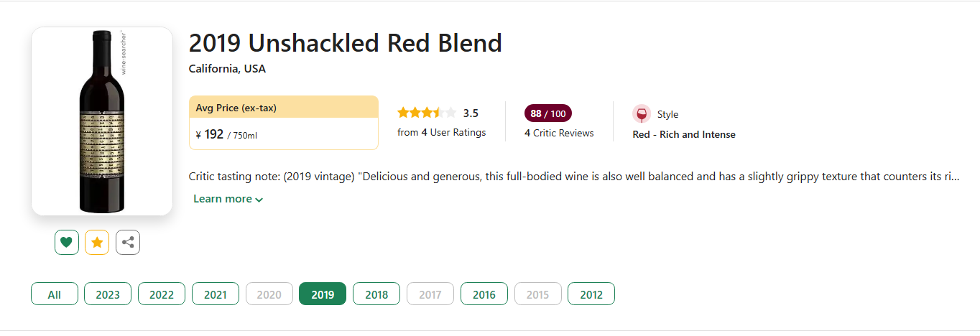Image resolution: width=980 pixels, height=336 pixels.
Task: Click the green heart favorite icon
Action: (x=67, y=243)
